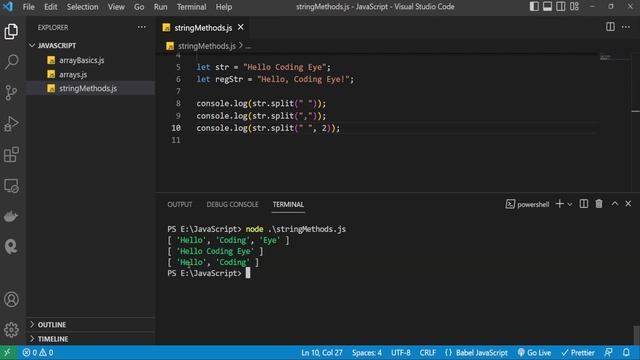The image size is (640, 360).
Task: Split the editor to the right
Action: pos(610,27)
